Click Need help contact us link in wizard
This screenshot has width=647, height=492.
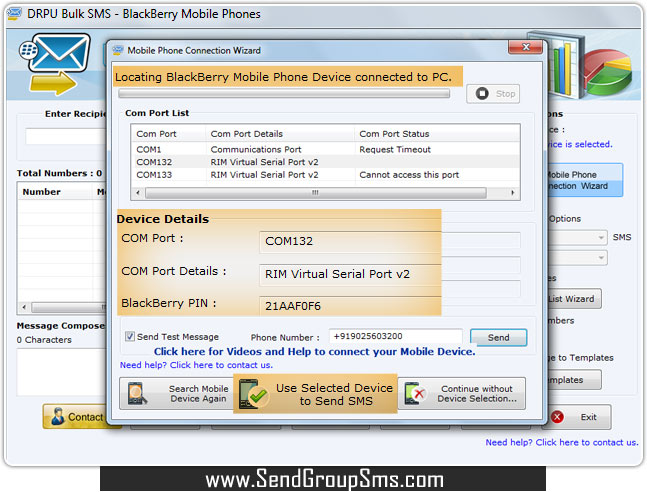point(196,365)
